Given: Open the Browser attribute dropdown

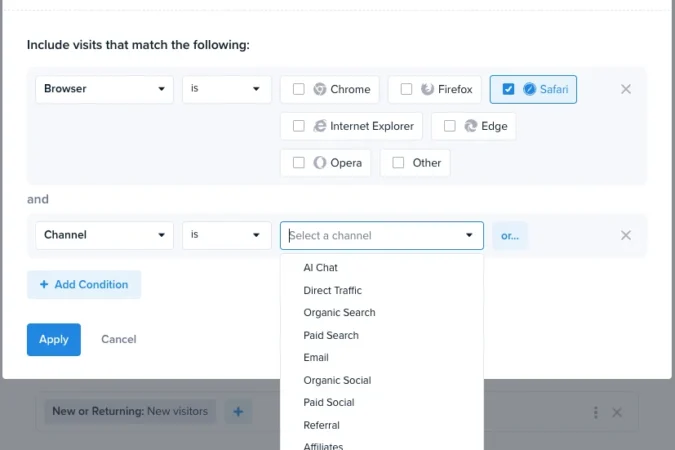Looking at the screenshot, I should pos(105,89).
